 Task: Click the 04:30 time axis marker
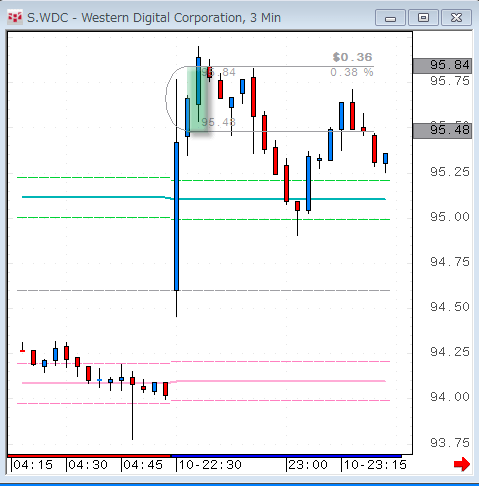click(x=88, y=465)
